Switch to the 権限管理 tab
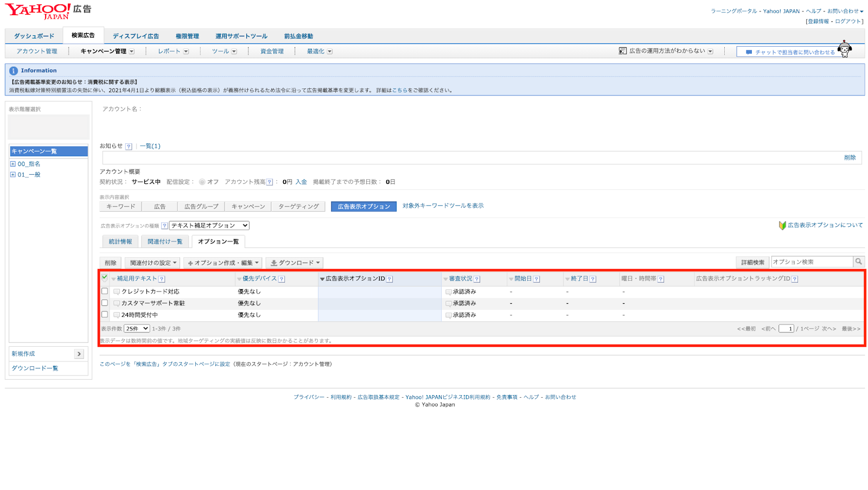 click(x=187, y=36)
